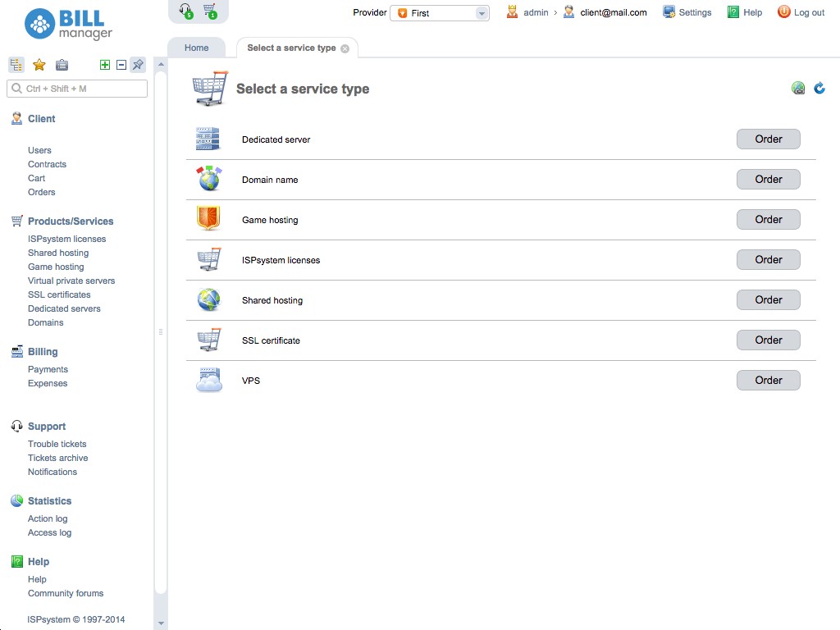Click the Domain name globe icon

click(x=208, y=179)
